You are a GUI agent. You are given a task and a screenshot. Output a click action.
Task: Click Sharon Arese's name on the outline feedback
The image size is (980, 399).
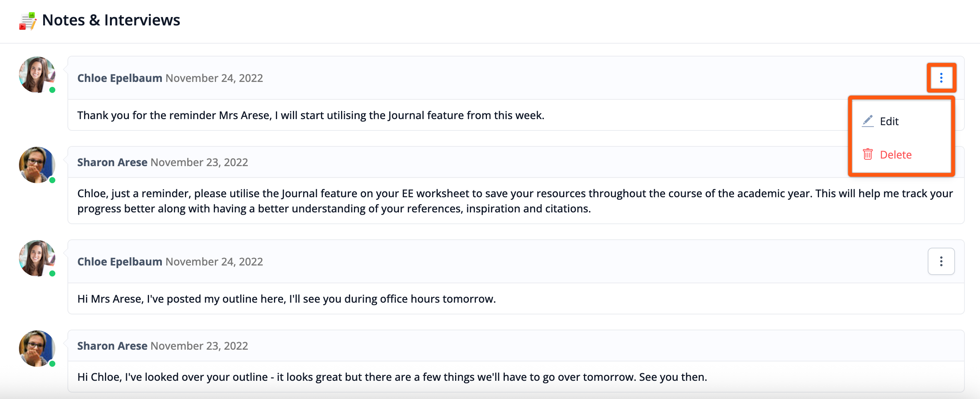pos(112,346)
